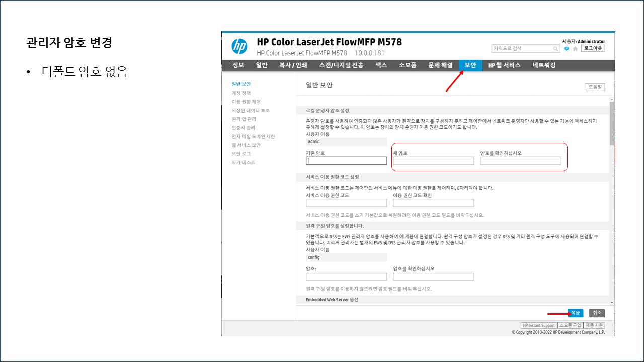This screenshot has width=644, height=362.
Task: Switch to the 복사/인쇄 tab
Action: click(x=293, y=65)
